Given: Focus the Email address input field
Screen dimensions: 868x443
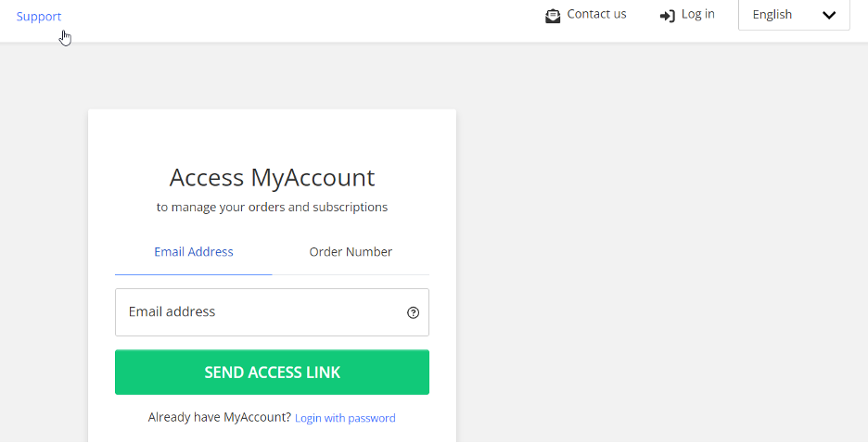Looking at the screenshot, I should [x=272, y=312].
